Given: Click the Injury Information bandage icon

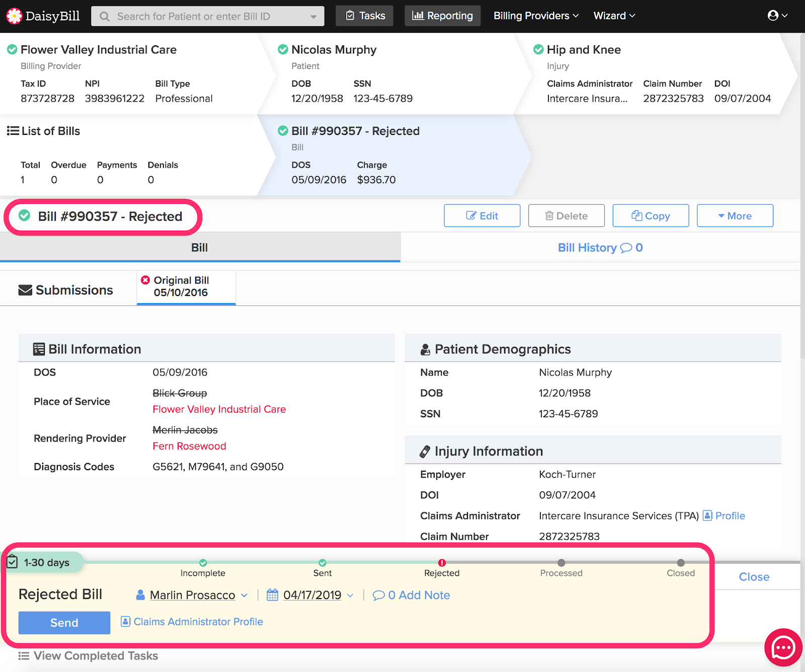Looking at the screenshot, I should [425, 452].
